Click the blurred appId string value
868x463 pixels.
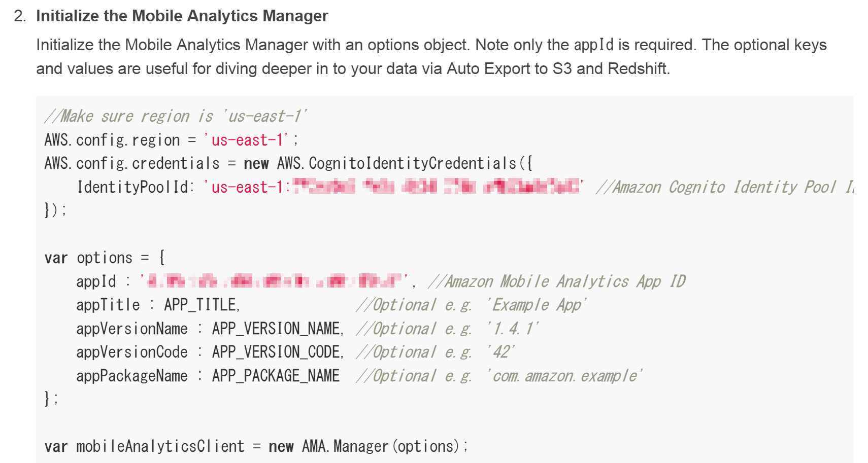(x=274, y=280)
